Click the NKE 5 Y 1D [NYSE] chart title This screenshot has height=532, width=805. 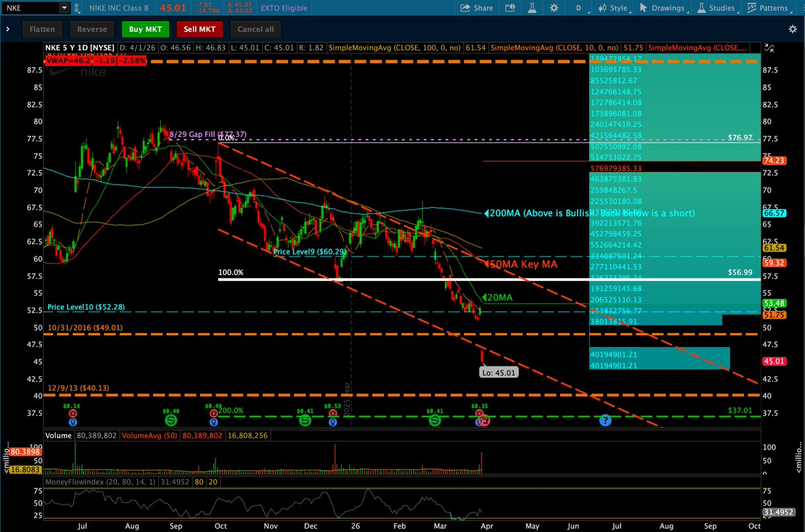coord(80,48)
